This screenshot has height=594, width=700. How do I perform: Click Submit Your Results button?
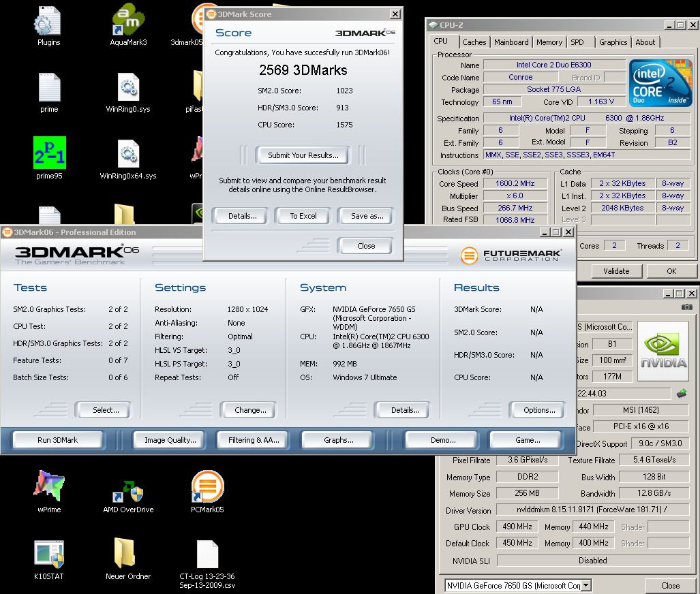[x=303, y=155]
